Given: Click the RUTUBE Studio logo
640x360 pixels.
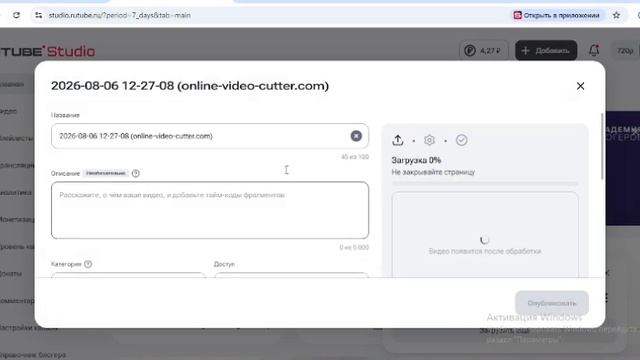Looking at the screenshot, I should (47, 51).
